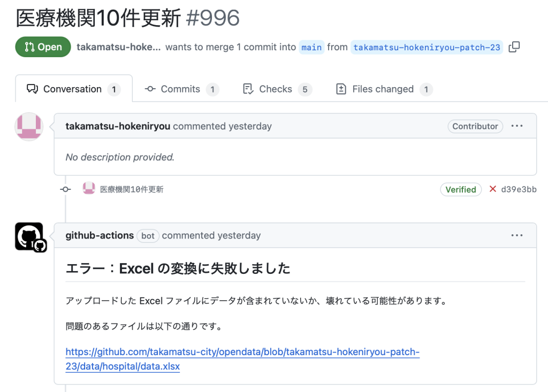Click the 'bot' label next to github-actions
Viewport: 548px width, 392px height.
coord(148,236)
